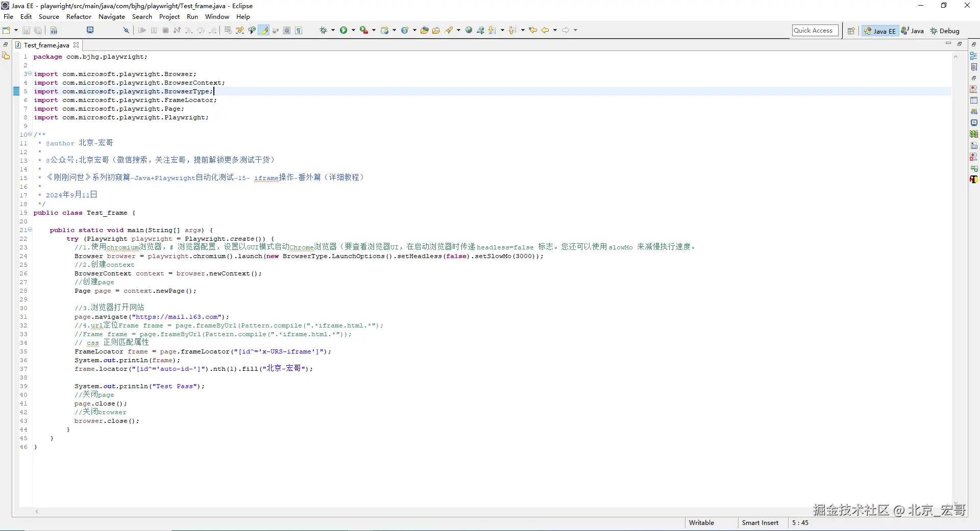
Task: Click the Step Into icon
Action: click(x=189, y=31)
